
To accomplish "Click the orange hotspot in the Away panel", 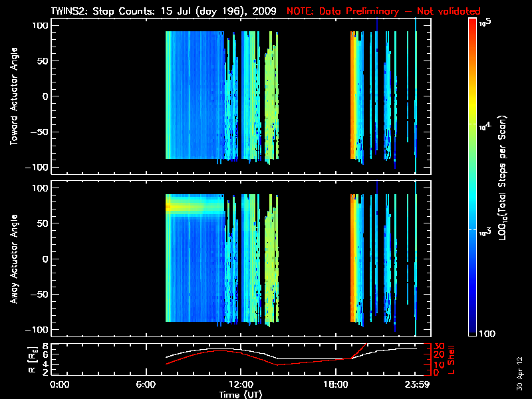I will [x=169, y=207].
